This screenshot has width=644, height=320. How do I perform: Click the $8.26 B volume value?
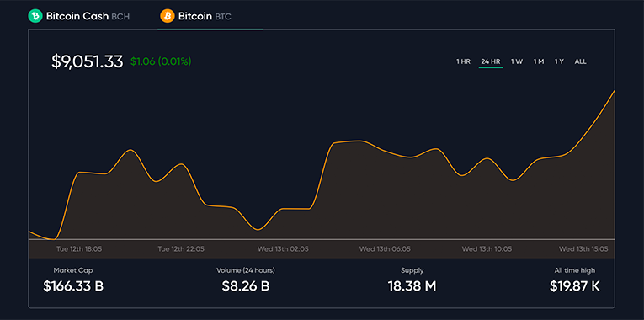click(246, 286)
